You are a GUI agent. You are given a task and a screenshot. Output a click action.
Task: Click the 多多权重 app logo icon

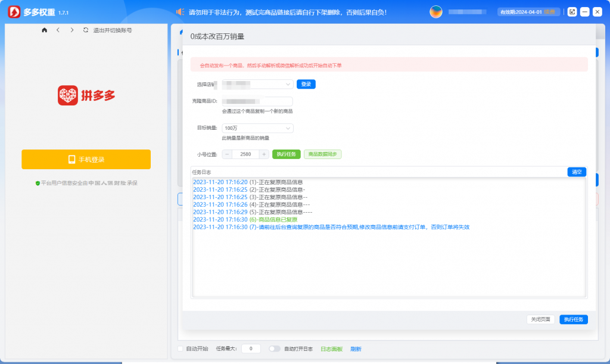click(x=14, y=12)
